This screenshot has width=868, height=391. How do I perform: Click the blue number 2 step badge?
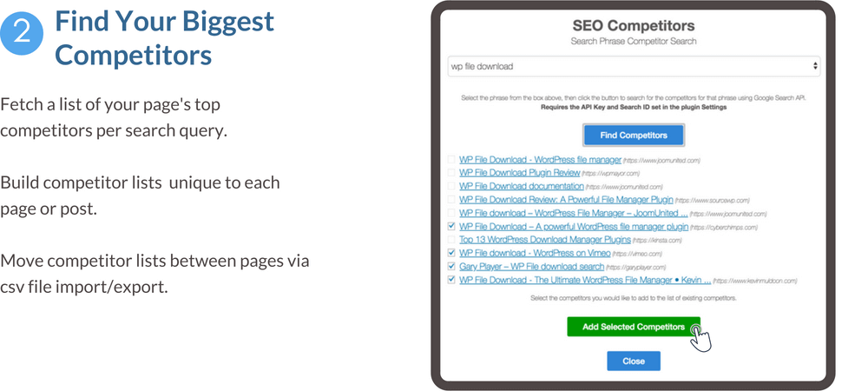coord(23,34)
